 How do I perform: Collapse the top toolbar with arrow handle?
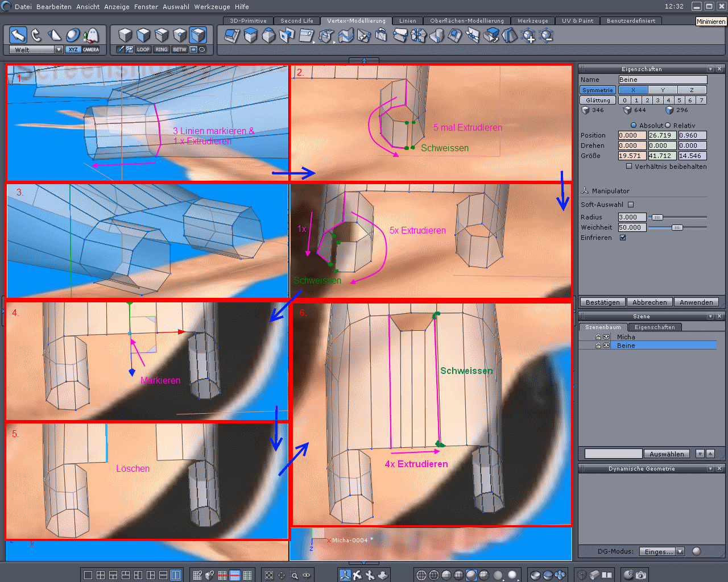(x=364, y=60)
